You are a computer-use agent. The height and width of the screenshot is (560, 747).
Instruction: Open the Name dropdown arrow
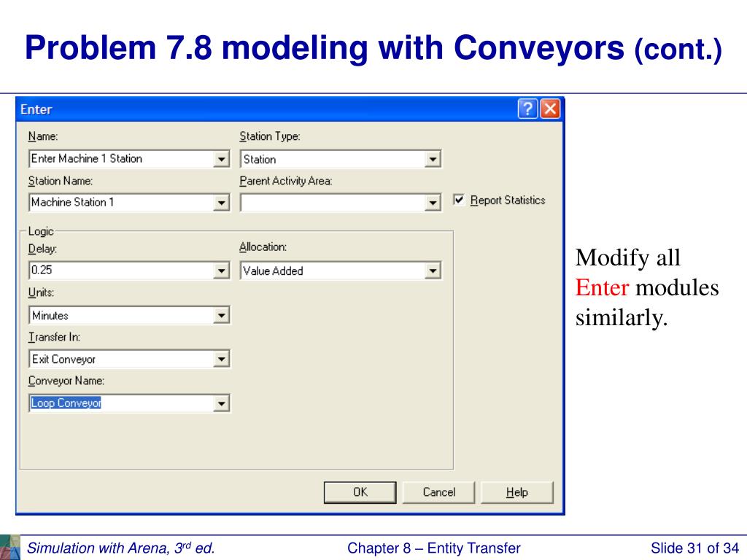(x=221, y=158)
